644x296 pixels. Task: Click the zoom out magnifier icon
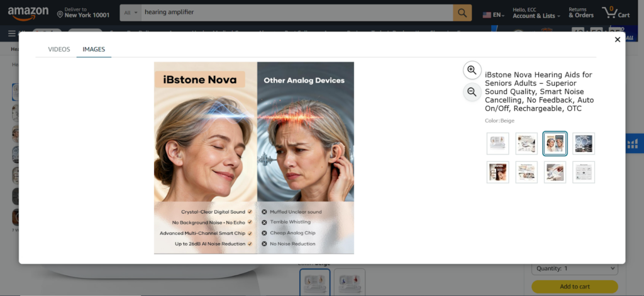coord(472,92)
